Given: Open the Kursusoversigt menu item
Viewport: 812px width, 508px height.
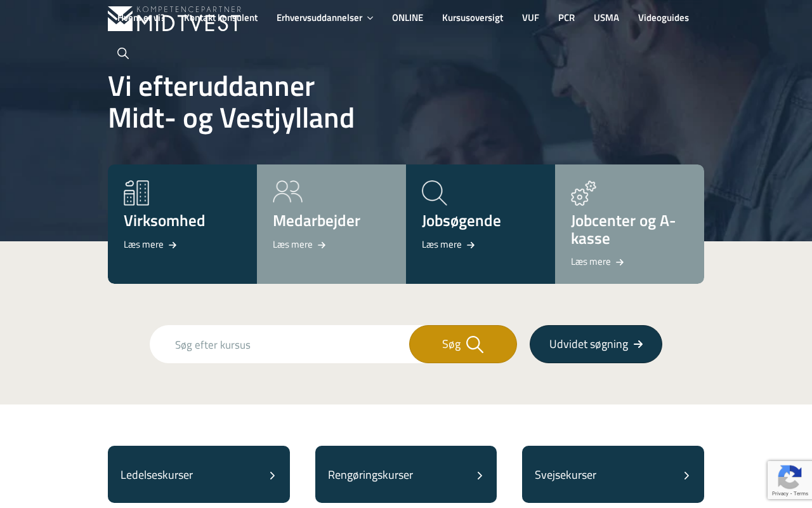Looking at the screenshot, I should tap(473, 18).
